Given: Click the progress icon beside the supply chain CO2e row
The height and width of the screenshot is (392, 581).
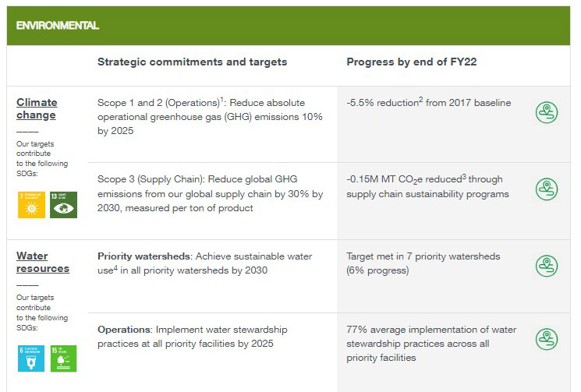Looking at the screenshot, I should click(546, 189).
